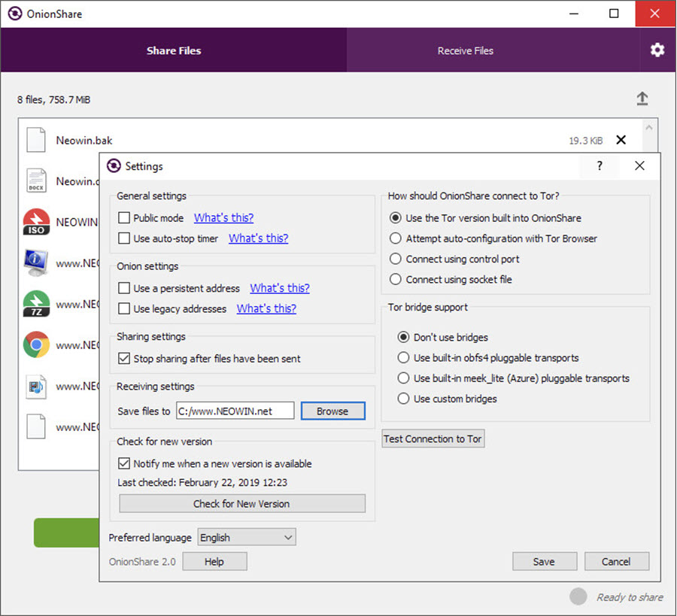Open the Preferred language dropdown
The width and height of the screenshot is (677, 616).
[247, 538]
